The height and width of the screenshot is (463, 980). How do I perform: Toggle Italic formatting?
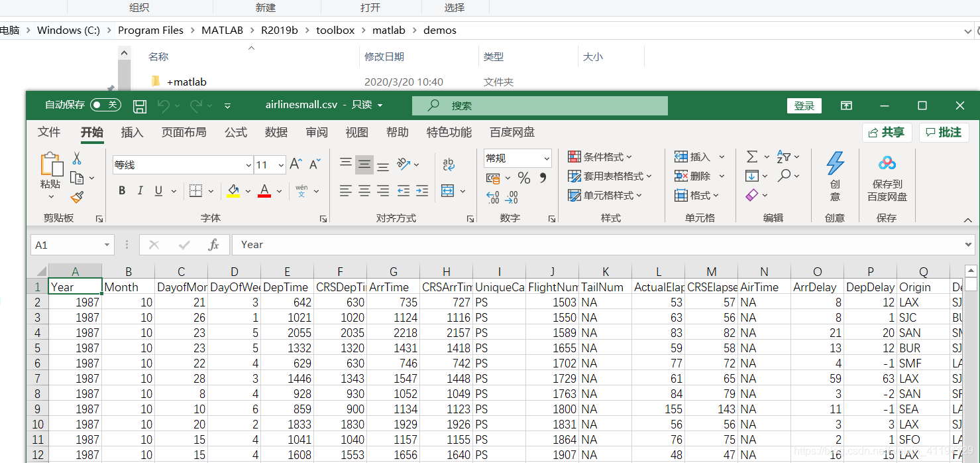click(140, 191)
